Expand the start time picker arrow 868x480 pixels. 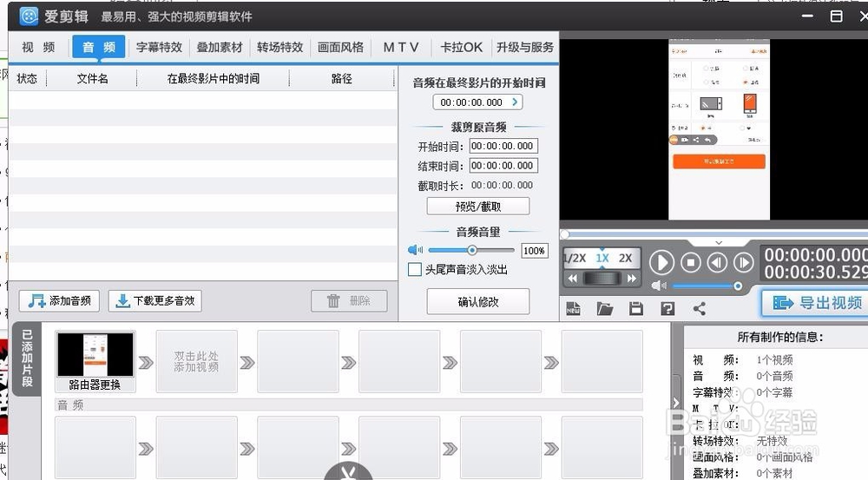click(x=515, y=102)
